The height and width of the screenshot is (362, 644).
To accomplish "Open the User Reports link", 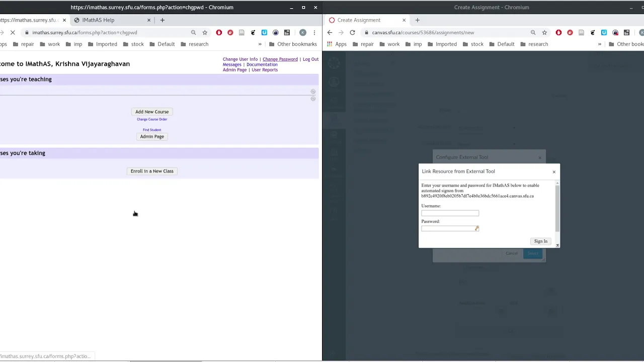I will 265,70.
